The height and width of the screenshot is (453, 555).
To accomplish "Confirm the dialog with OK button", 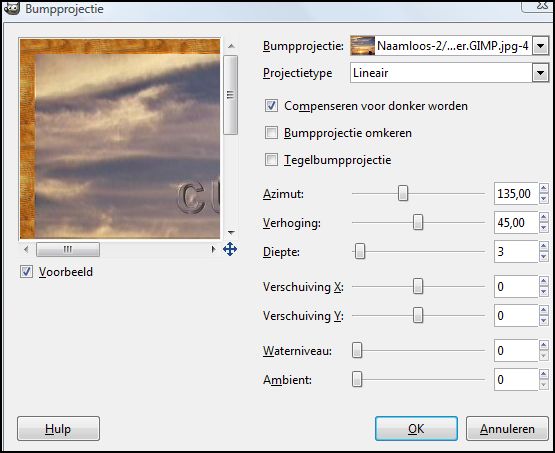I will tap(416, 429).
